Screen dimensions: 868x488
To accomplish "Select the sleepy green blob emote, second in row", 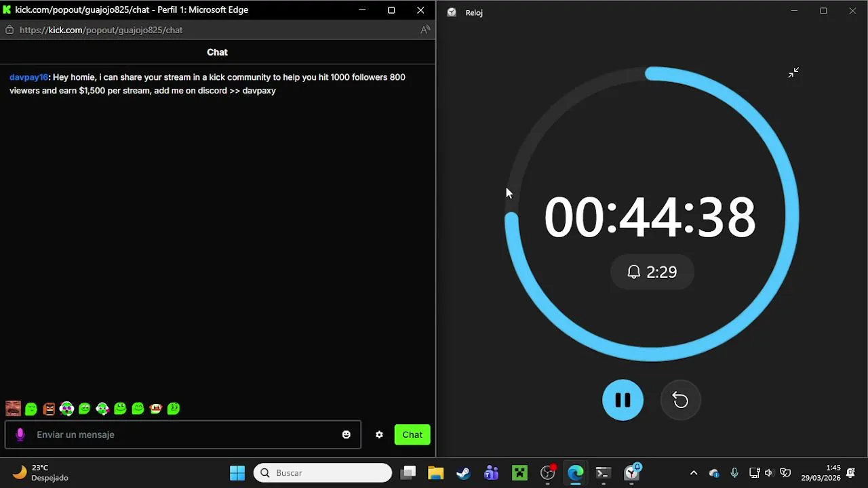I will pos(31,409).
